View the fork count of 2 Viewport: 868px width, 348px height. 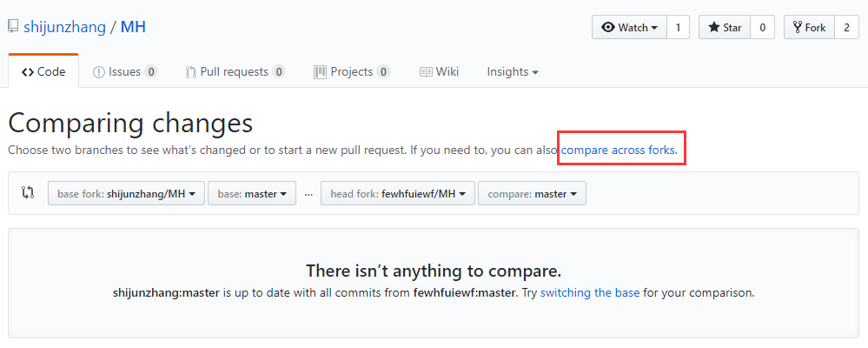[846, 27]
